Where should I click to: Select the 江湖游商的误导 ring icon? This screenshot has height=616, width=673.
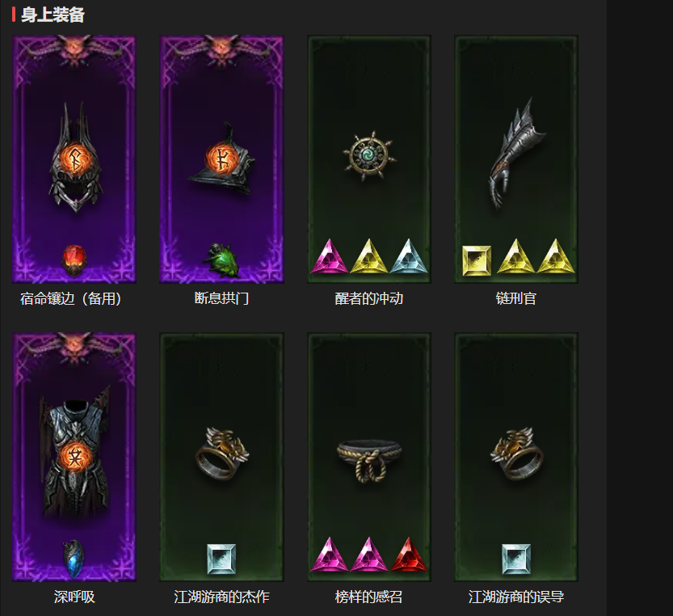(516, 454)
